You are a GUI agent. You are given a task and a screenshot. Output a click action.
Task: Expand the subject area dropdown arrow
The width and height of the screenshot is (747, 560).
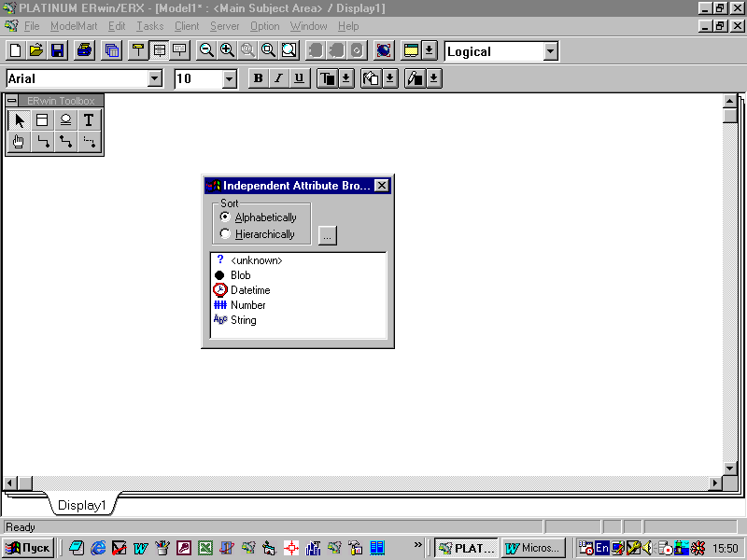pyautogui.click(x=430, y=50)
